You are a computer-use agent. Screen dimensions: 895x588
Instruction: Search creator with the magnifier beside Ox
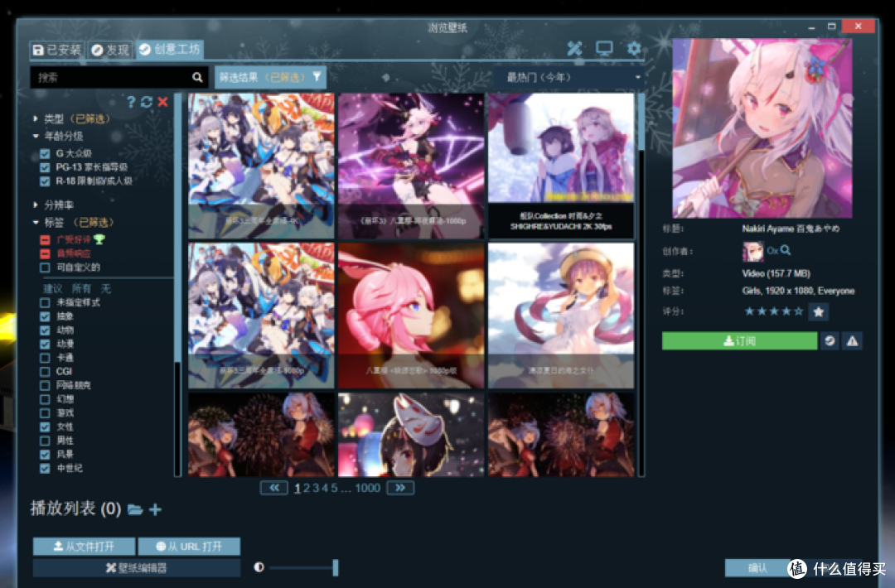click(786, 250)
